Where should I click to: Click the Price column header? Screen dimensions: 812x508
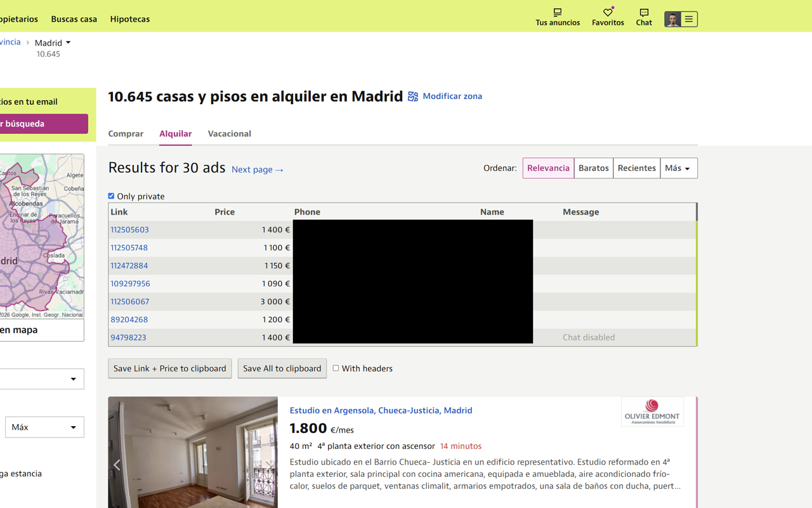tap(225, 212)
